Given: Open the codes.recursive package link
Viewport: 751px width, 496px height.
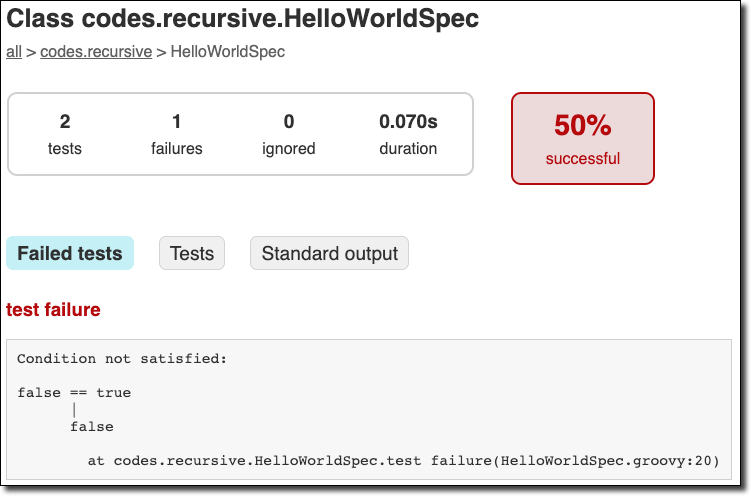Looking at the screenshot, I should 95,51.
